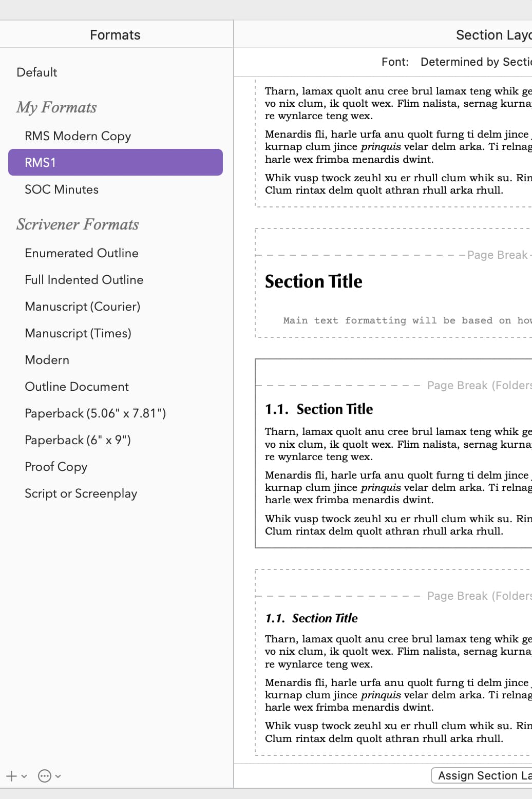
Task: Select Script or Screenplay format
Action: click(x=81, y=493)
